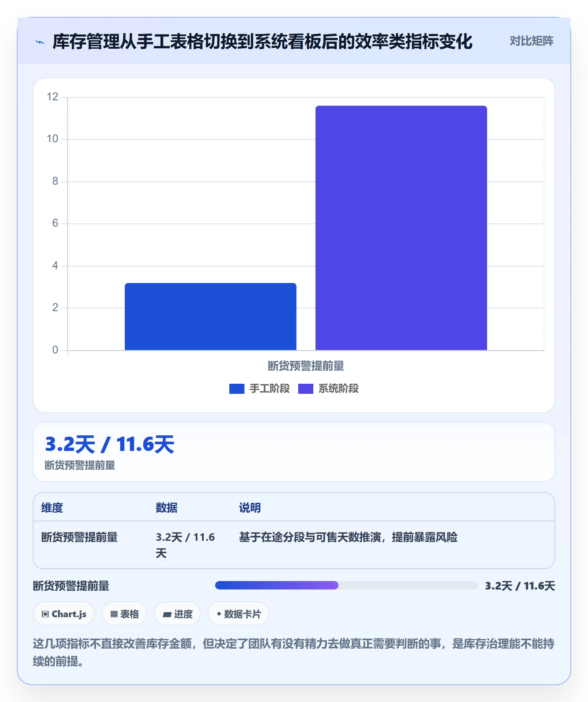Toggle the 手工阶段 legend color box
588x702 pixels.
point(236,389)
